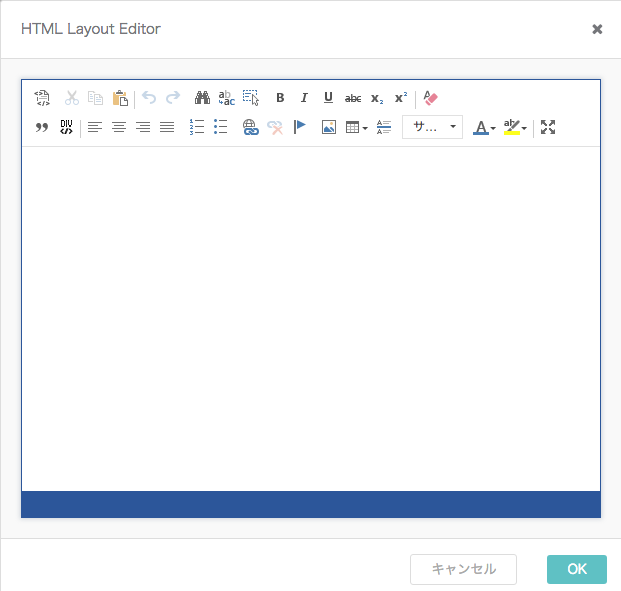Click the Select All icon
This screenshot has width=621, height=591.
251,98
